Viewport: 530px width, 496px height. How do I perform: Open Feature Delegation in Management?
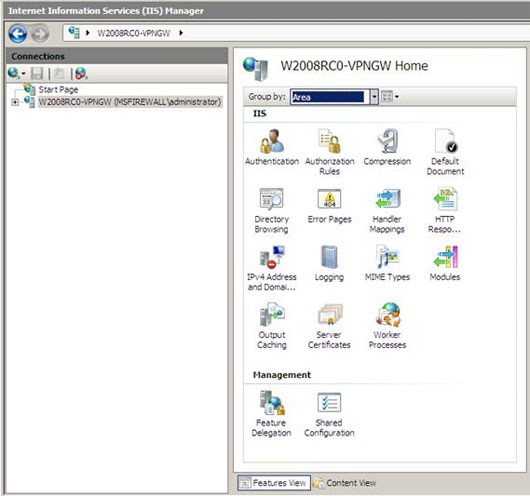click(271, 414)
